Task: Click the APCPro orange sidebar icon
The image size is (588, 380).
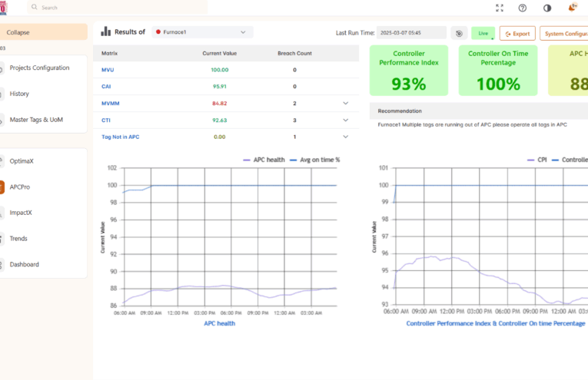Action: (2, 187)
